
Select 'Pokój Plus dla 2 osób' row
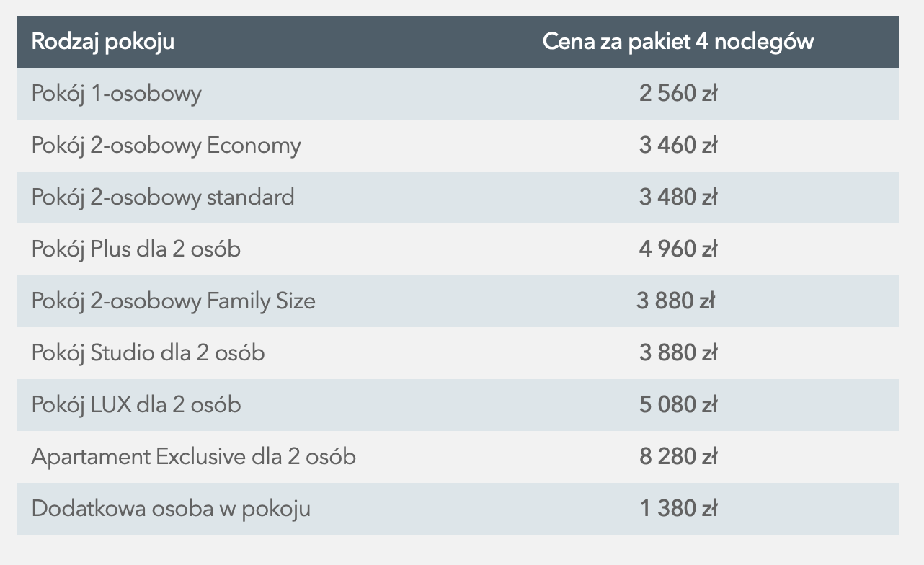(458, 249)
